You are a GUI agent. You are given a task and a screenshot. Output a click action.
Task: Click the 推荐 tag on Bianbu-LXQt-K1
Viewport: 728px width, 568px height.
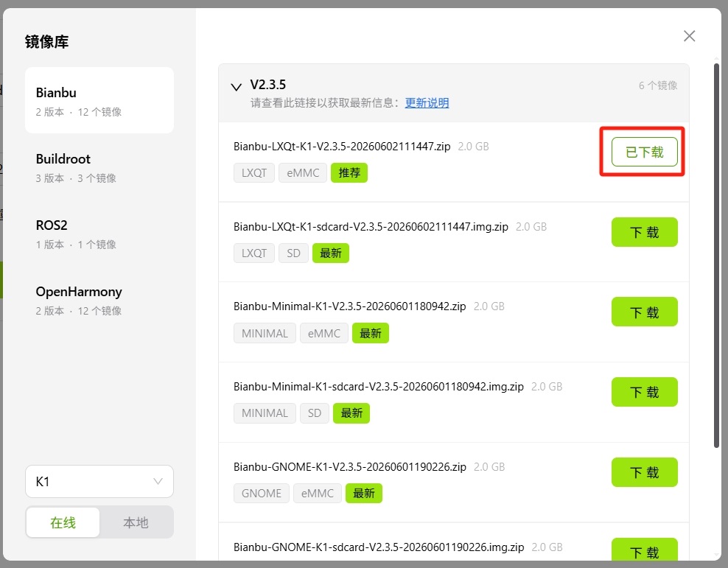349,172
